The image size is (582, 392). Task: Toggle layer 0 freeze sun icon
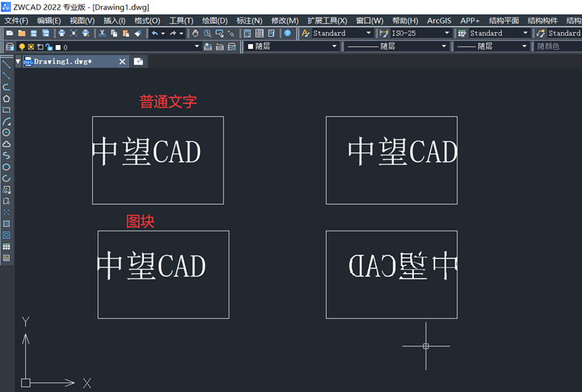point(31,46)
